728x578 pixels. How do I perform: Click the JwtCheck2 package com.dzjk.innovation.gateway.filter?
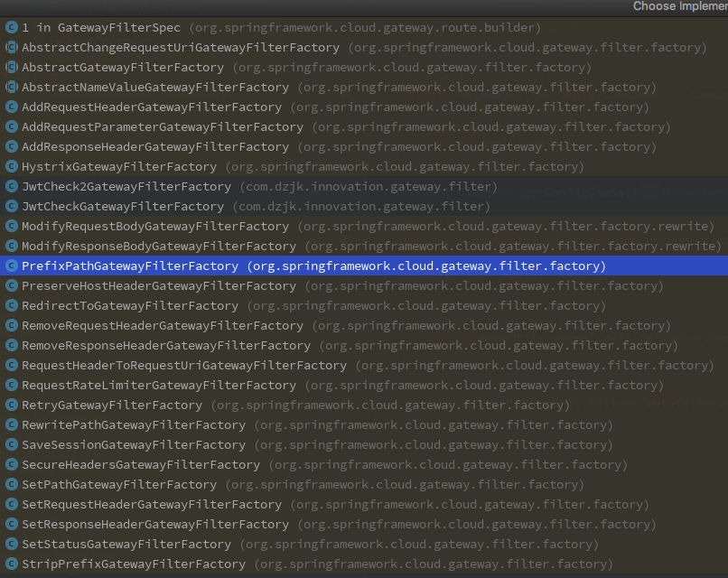369,187
